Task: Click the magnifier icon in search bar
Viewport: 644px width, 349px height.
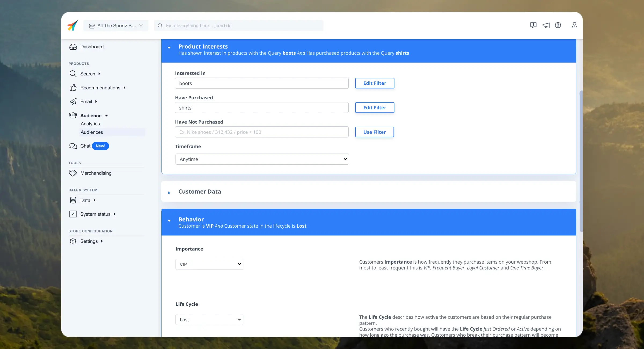Action: tap(160, 26)
